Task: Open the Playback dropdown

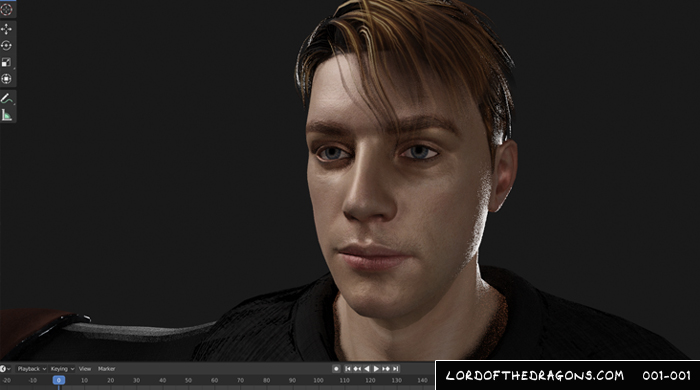Action: coord(32,369)
